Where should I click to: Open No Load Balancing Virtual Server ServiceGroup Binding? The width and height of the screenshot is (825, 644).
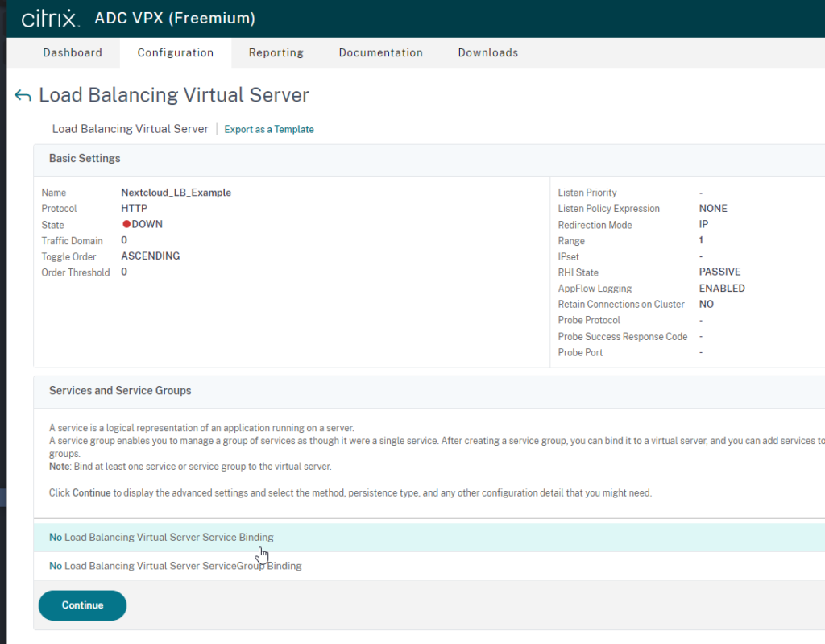click(x=429, y=566)
